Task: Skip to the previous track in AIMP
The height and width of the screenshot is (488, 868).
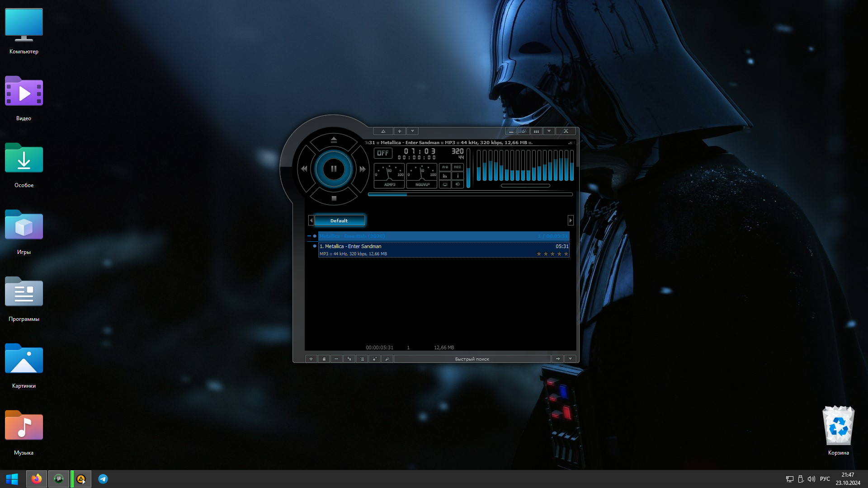Action: tap(304, 169)
